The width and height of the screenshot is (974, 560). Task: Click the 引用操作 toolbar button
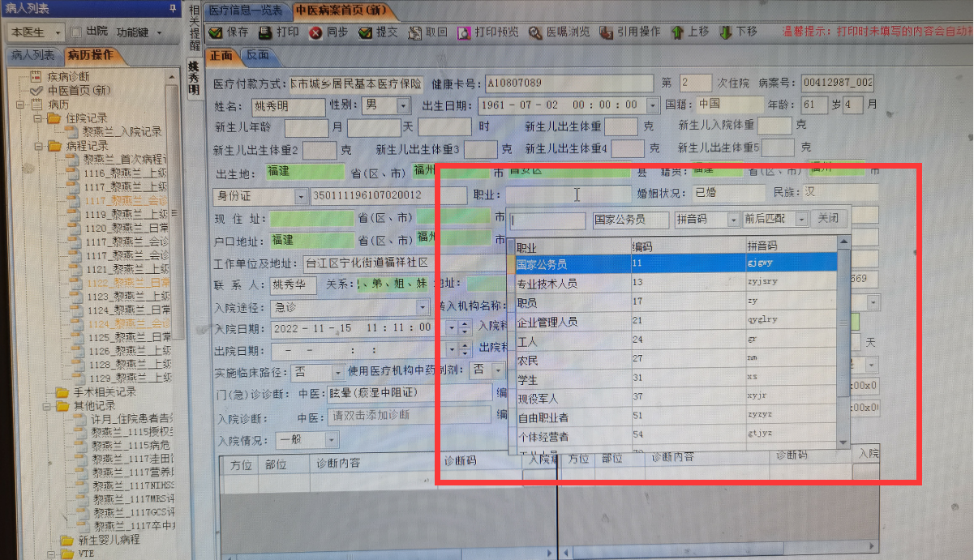tap(630, 32)
